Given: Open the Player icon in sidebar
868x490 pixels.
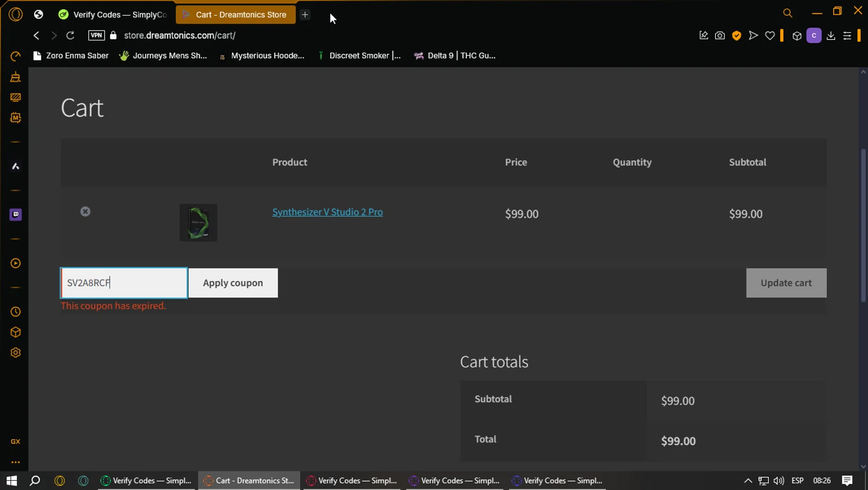Looking at the screenshot, I should (x=16, y=263).
